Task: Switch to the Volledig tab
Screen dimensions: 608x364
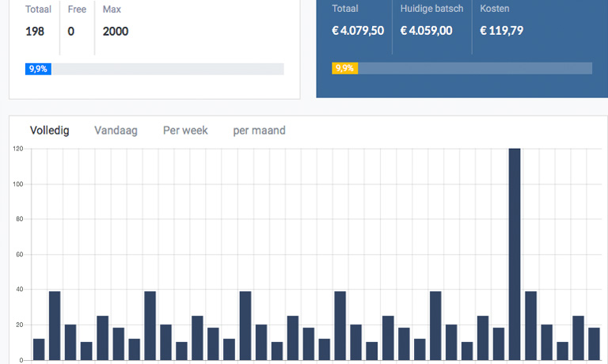Action: (x=49, y=131)
